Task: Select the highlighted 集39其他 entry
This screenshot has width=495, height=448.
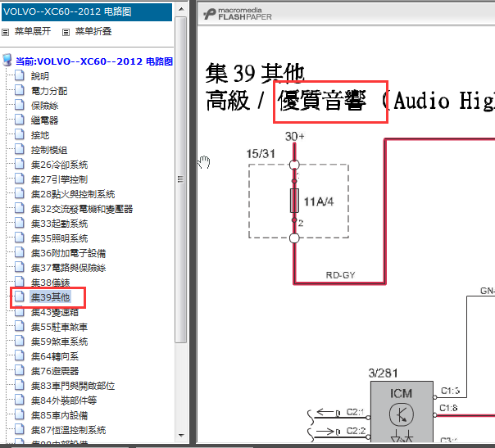Action: pos(50,297)
